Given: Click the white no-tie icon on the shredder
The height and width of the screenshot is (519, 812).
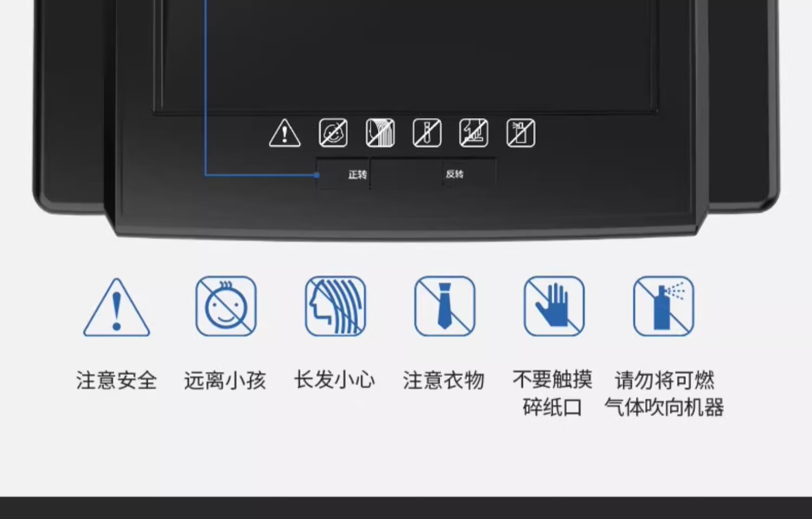Looking at the screenshot, I should click(x=427, y=133).
